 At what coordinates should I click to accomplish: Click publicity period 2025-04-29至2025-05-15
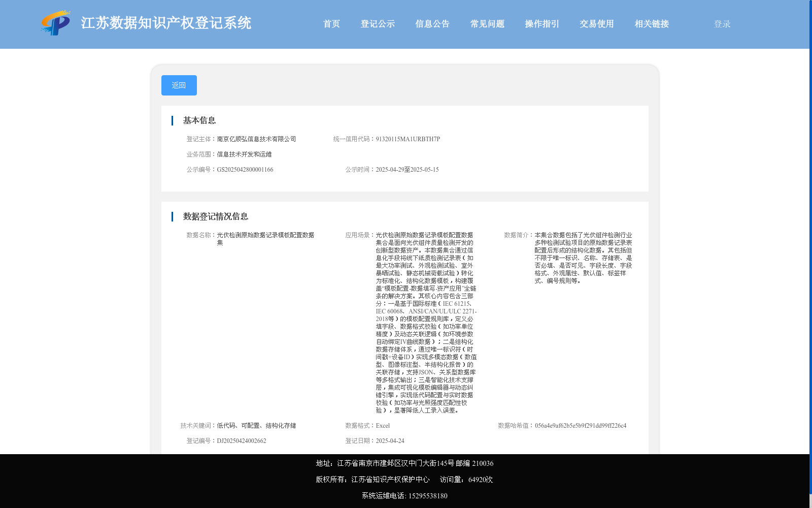point(407,170)
